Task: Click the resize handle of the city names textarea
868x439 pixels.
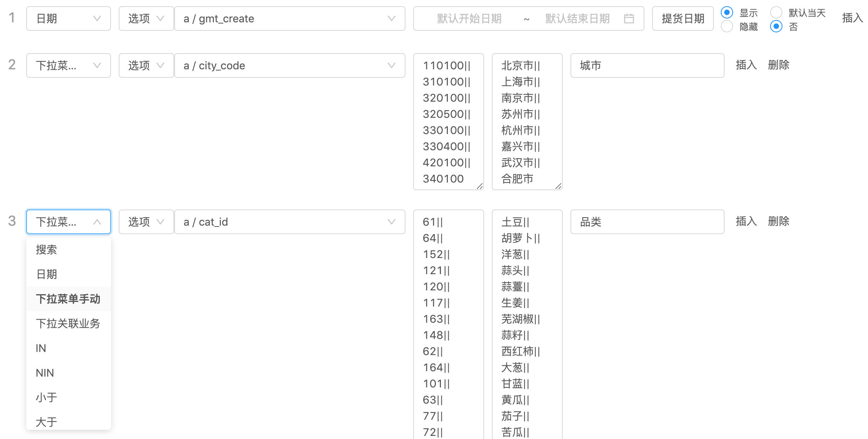Action: click(558, 186)
